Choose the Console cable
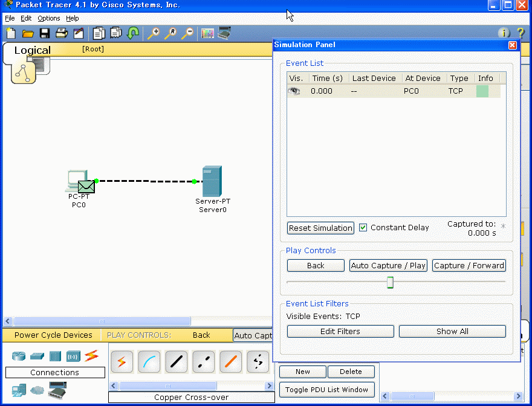The height and width of the screenshot is (406, 532). tap(149, 361)
